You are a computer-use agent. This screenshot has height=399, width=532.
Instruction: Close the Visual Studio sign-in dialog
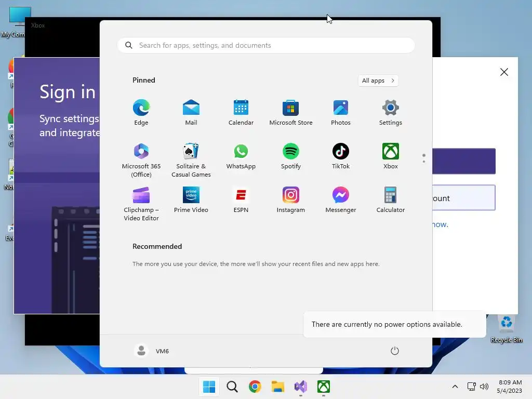[x=504, y=72]
